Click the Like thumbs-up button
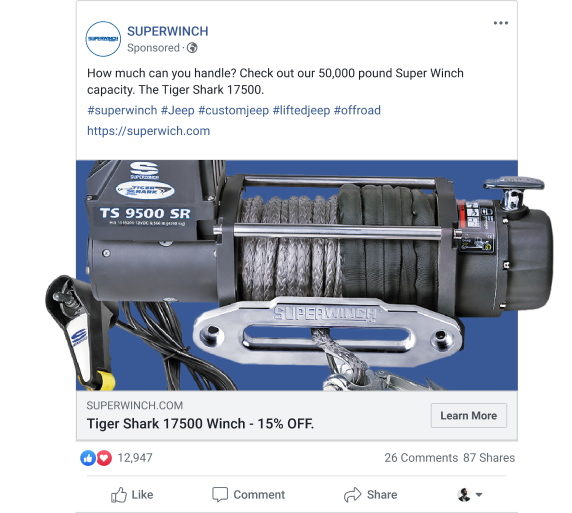This screenshot has height=513, width=572. [x=132, y=495]
